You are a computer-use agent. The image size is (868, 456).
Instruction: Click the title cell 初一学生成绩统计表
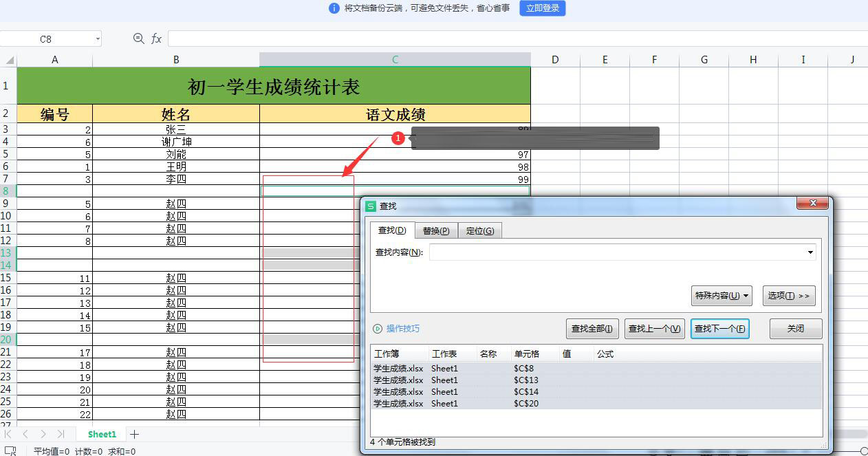point(274,86)
